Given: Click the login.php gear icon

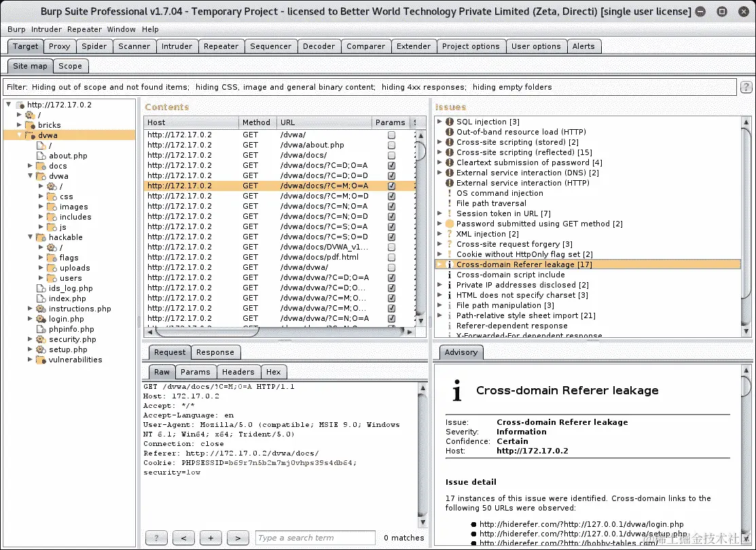Looking at the screenshot, I should coord(41,319).
